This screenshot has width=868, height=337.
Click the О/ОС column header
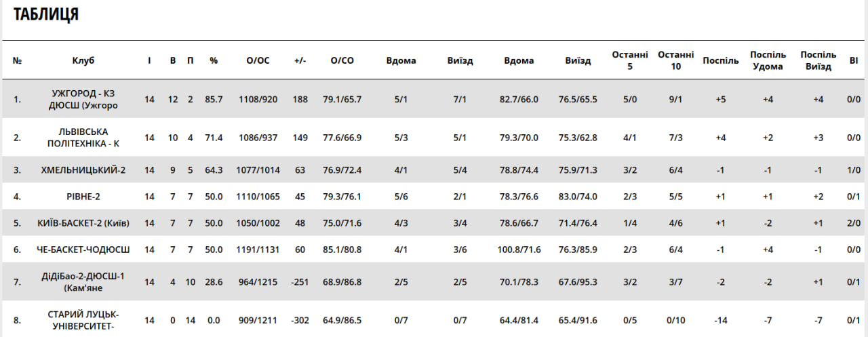258,60
